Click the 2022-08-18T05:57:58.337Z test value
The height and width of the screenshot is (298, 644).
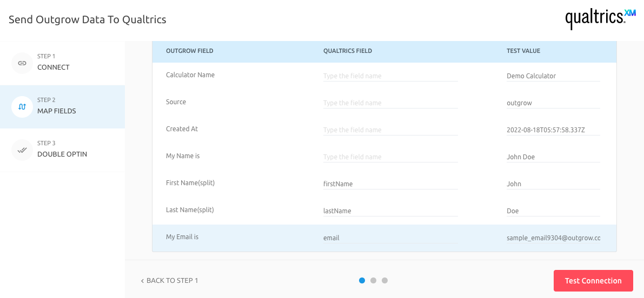(x=553, y=130)
